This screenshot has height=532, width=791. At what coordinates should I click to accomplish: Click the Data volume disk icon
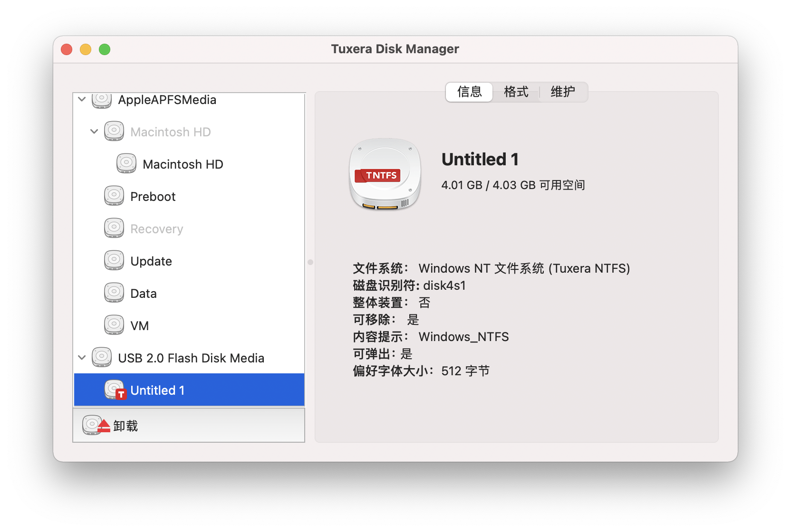[114, 293]
